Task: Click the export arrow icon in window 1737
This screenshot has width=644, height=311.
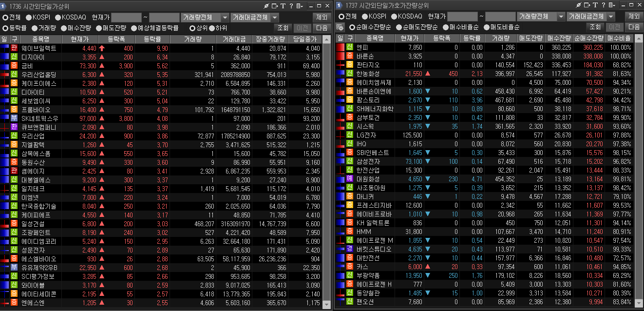Action: tap(587, 5)
